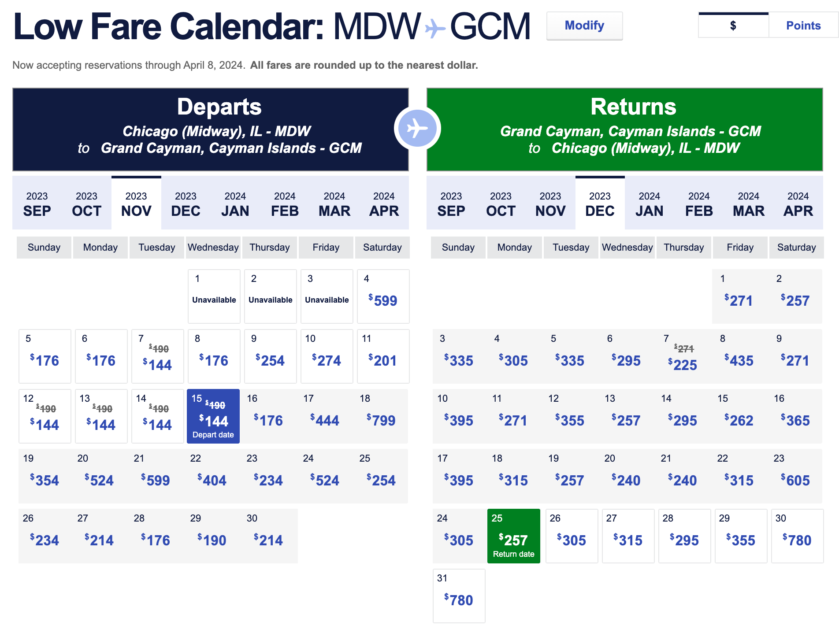Click the airplane icon in the MDW-GCM title
Viewport: 839px width, 644px height.
[435, 29]
